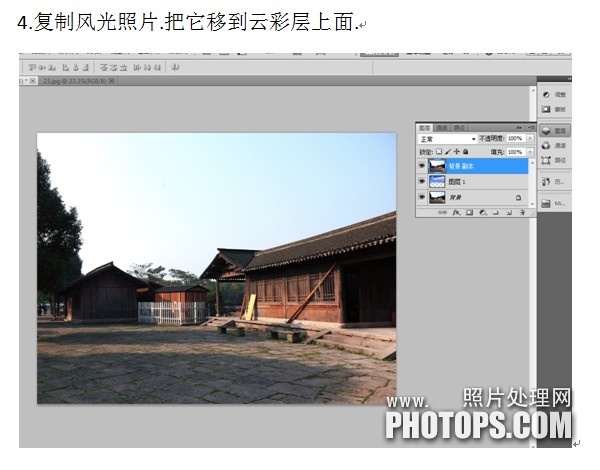
Task: Select the 背景 副本 layer thumbnail
Action: coord(437,166)
